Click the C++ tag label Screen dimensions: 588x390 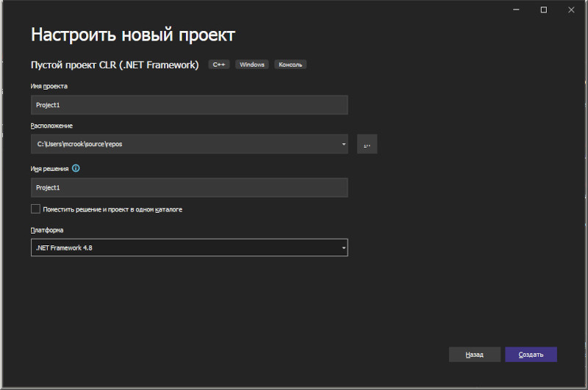[x=219, y=65]
